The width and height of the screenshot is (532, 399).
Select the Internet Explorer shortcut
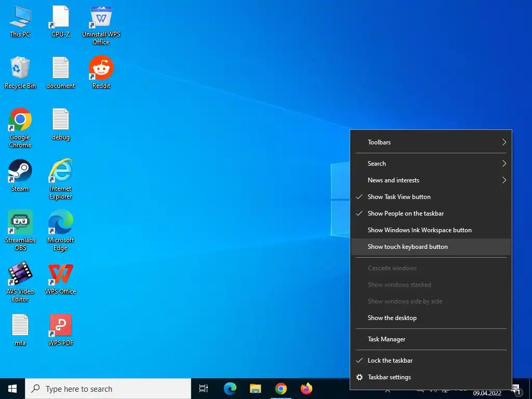pos(60,179)
